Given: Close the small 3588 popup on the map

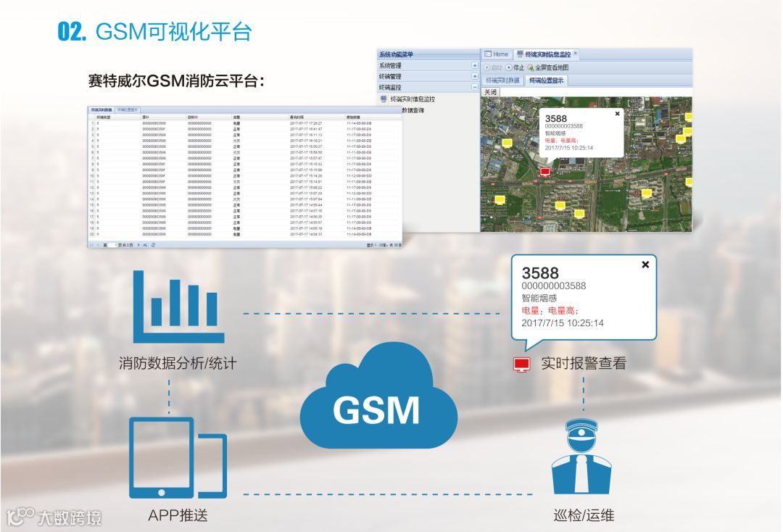Looking at the screenshot, I should (x=617, y=114).
